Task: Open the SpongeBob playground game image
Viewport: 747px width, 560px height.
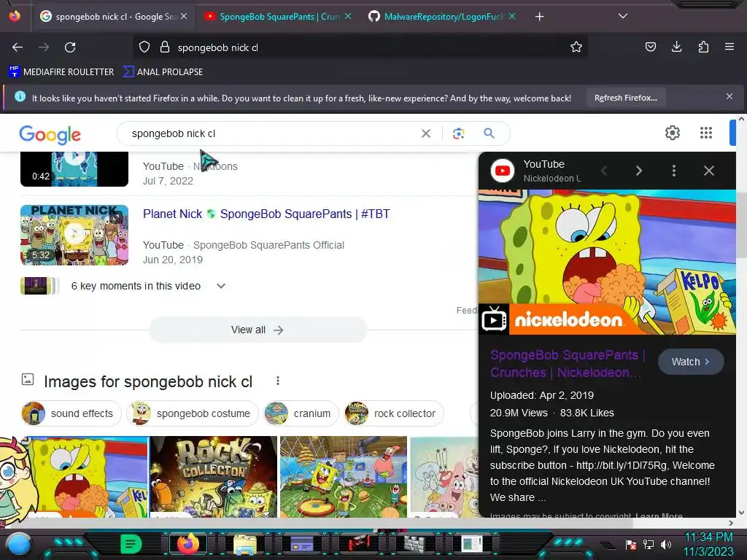Action: 344,477
